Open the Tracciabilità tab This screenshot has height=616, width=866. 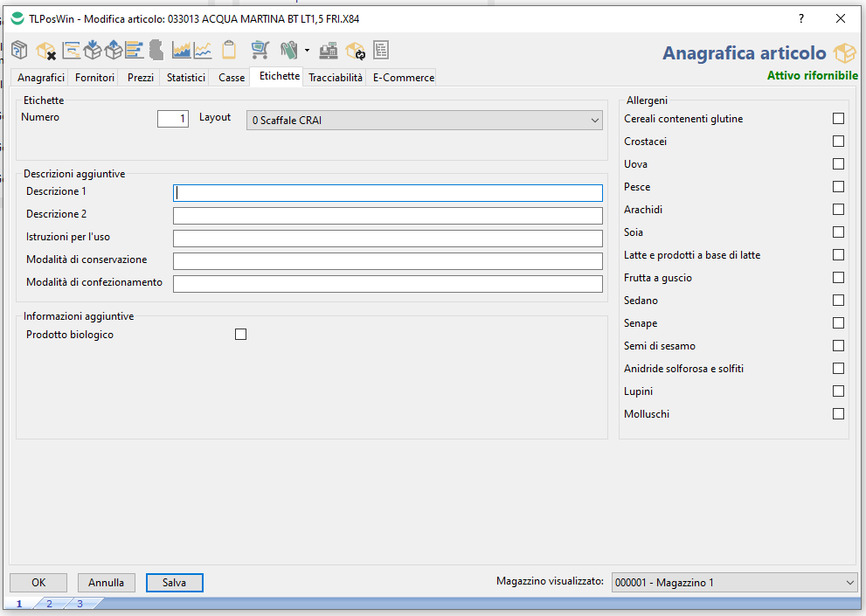point(335,78)
